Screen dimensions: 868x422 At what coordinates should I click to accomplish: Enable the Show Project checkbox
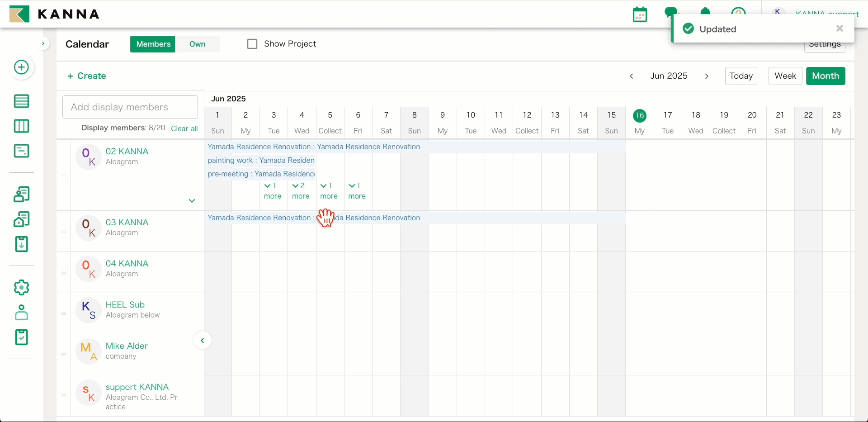[x=252, y=44]
